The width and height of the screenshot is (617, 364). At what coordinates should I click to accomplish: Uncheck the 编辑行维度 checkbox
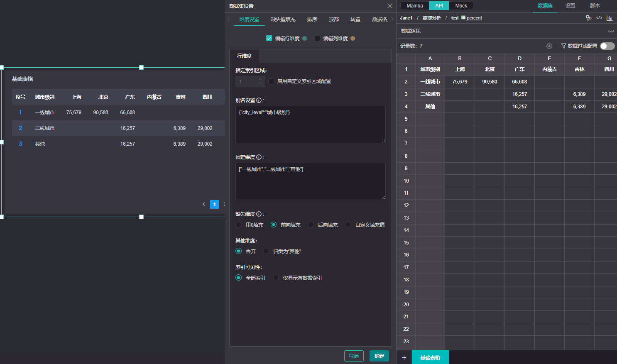[x=269, y=38]
